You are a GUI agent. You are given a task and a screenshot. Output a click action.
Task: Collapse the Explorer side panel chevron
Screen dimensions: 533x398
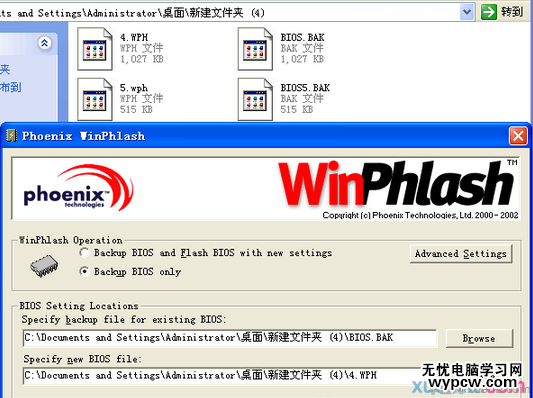(45, 43)
